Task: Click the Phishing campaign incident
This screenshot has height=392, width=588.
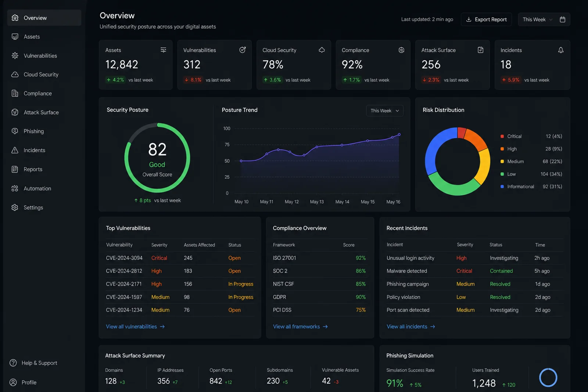Action: tap(474, 284)
